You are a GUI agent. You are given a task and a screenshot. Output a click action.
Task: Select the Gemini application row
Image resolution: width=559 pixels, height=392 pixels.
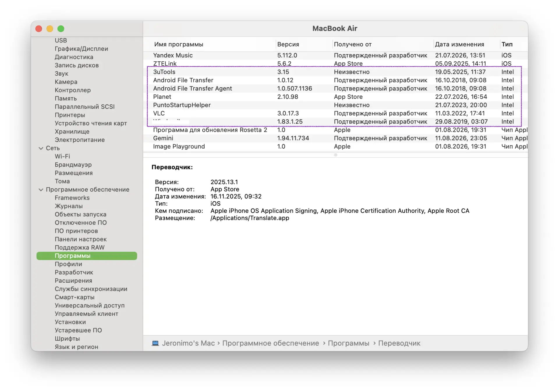(335, 138)
